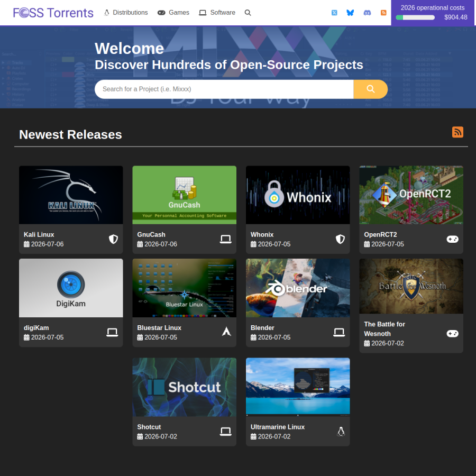Click the gamepad icon on Wesnoth card
Screen dimensions: 476x476
[452, 334]
